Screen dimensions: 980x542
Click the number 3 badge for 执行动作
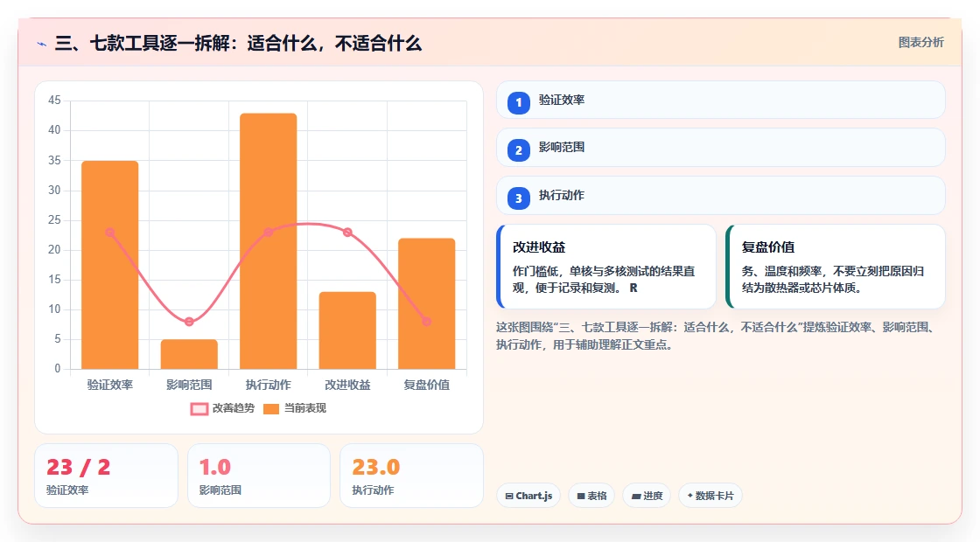[518, 198]
